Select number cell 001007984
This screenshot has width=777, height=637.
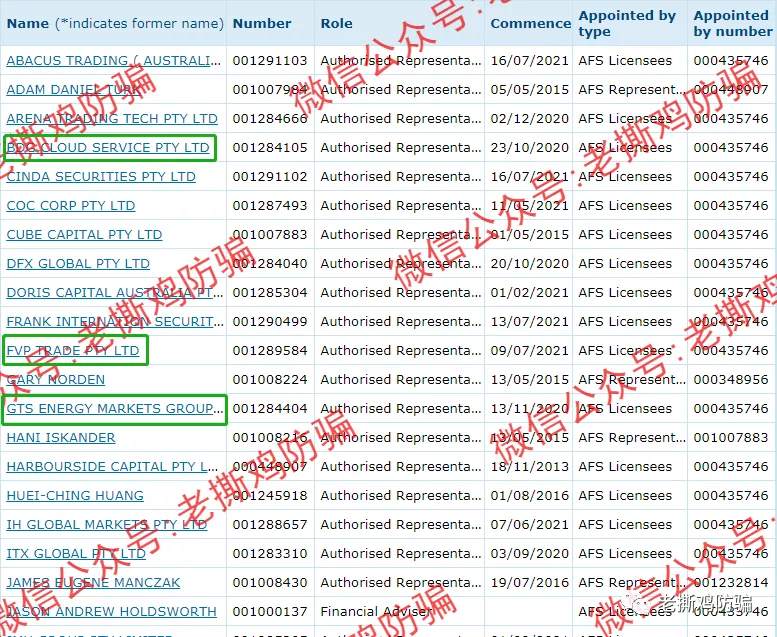tap(270, 90)
